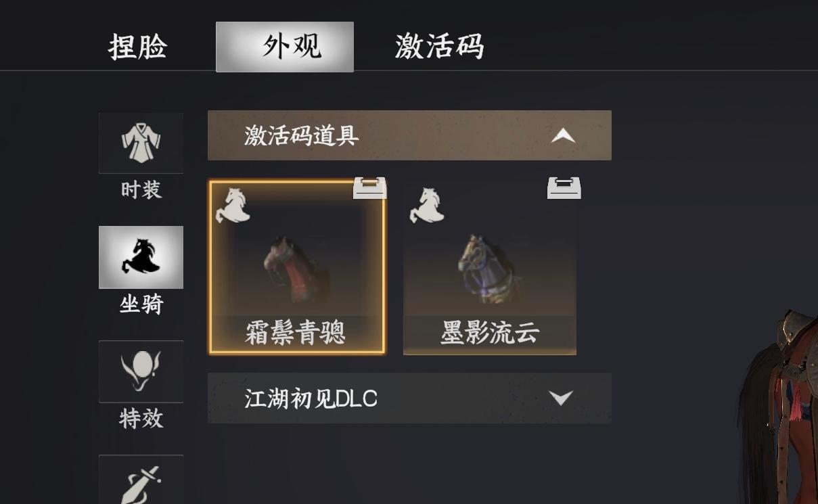This screenshot has height=504, width=818.
Task: Click the horse badge icon on 墨影流云 card
Action: point(426,205)
